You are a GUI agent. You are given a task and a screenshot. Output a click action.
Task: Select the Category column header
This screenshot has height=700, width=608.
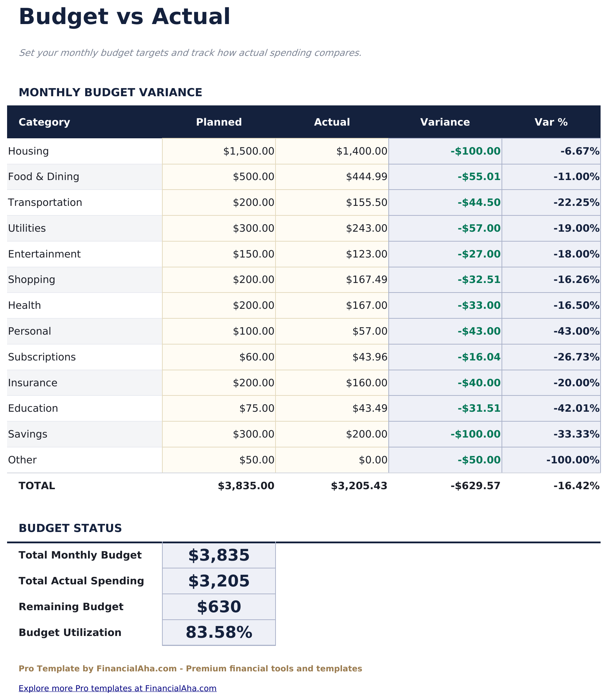(x=44, y=122)
